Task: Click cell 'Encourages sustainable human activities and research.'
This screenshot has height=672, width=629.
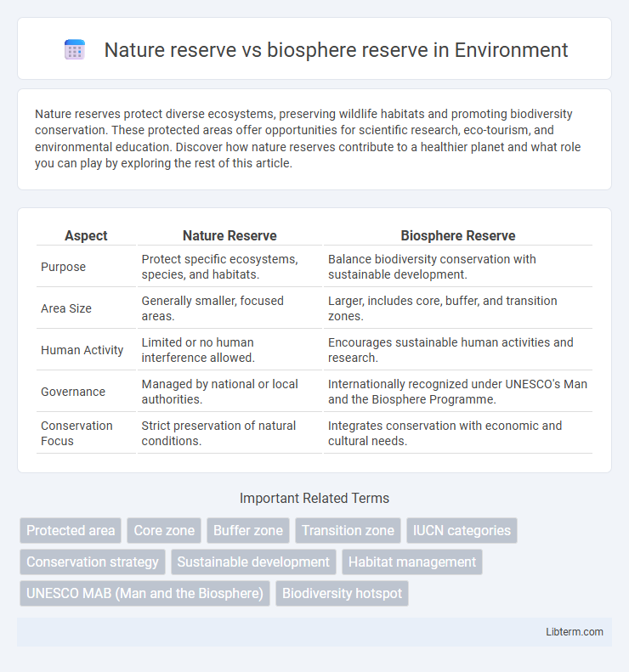Action: tap(458, 350)
